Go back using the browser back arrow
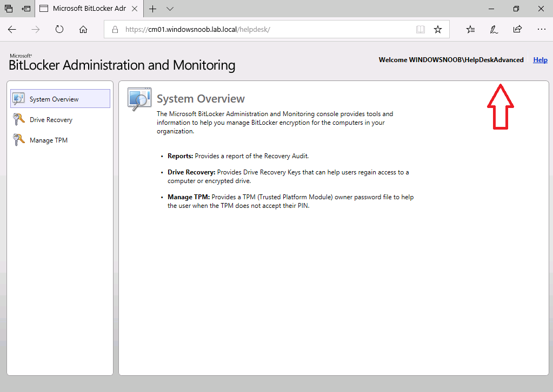This screenshot has width=553, height=392. (12, 30)
